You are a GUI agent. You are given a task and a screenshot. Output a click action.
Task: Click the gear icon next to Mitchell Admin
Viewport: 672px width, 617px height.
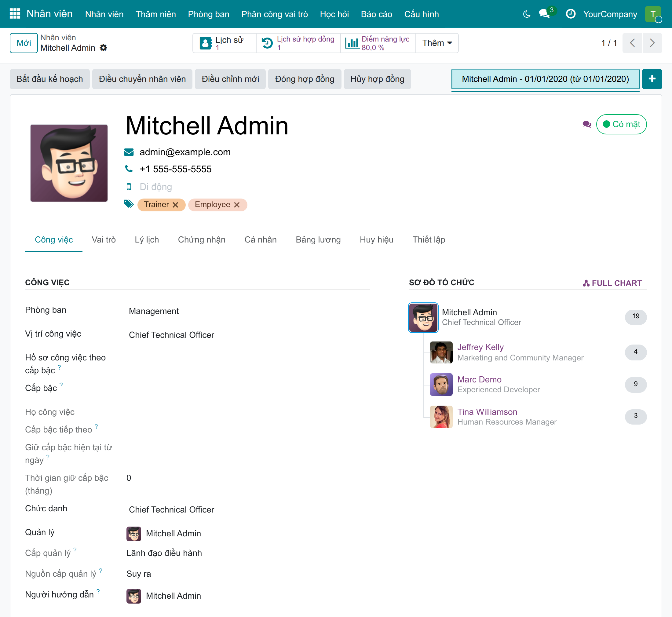(104, 48)
